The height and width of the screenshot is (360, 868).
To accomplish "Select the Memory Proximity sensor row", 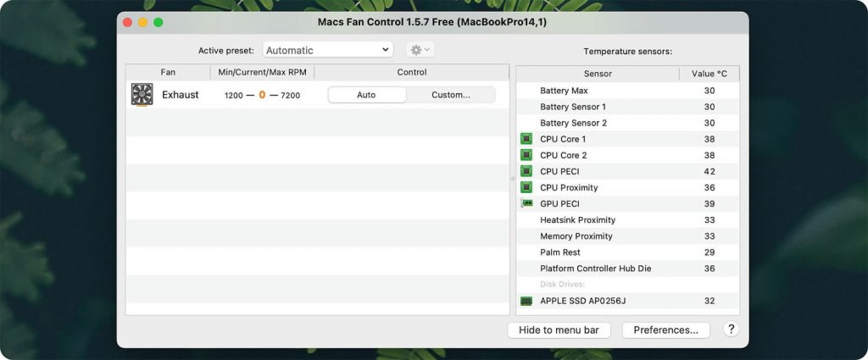I will coord(628,236).
